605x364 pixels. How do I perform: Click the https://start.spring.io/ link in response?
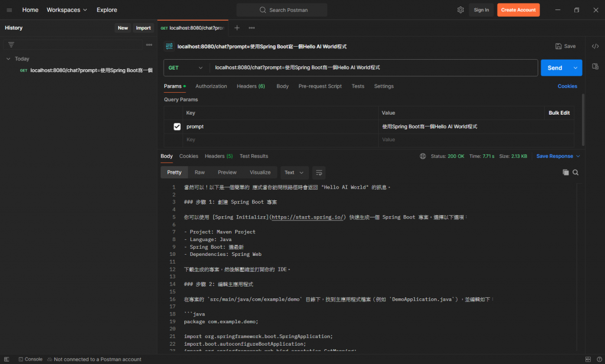coord(307,217)
